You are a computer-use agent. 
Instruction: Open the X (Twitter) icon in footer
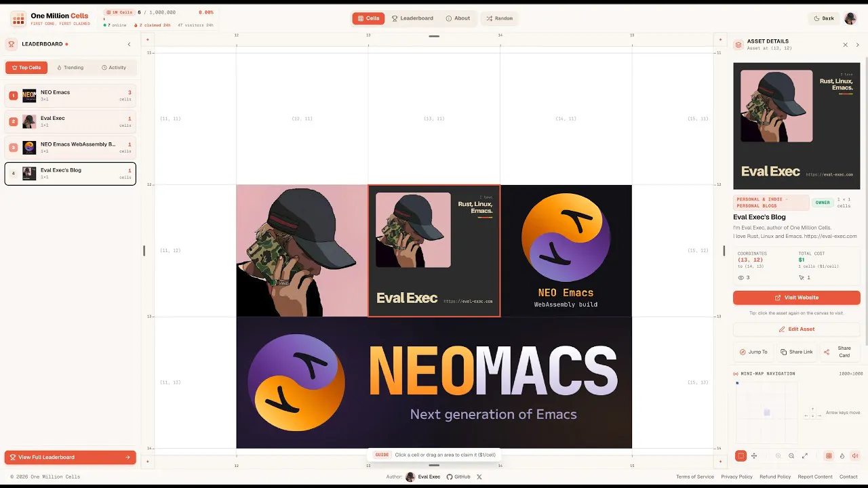[x=479, y=476]
